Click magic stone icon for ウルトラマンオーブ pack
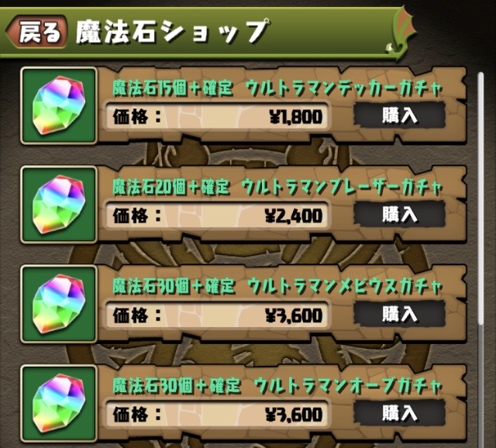Screen dimensions: 496x448 coord(59,403)
